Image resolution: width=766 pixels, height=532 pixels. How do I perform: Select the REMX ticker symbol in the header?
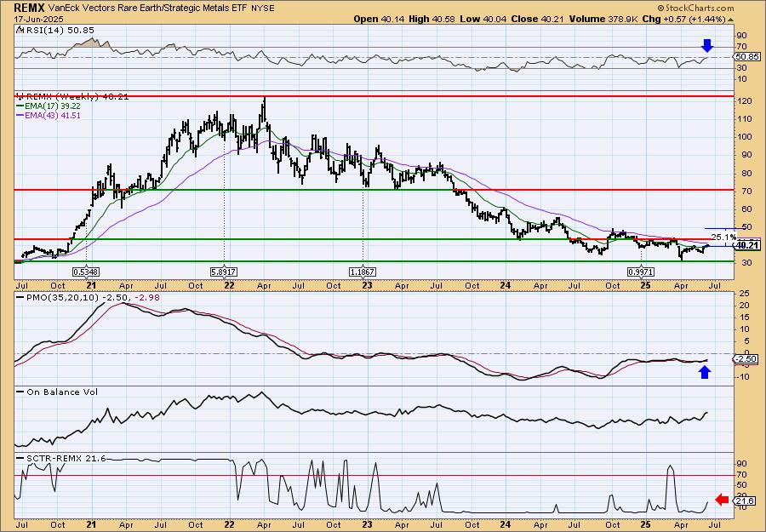coord(30,8)
